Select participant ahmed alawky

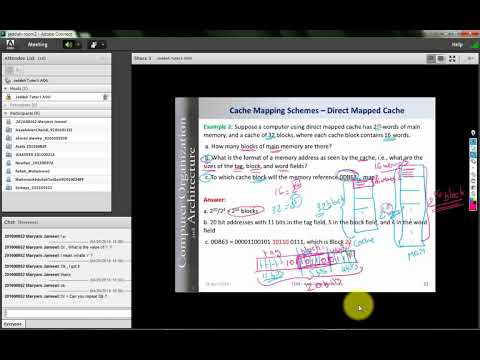coord(57,138)
